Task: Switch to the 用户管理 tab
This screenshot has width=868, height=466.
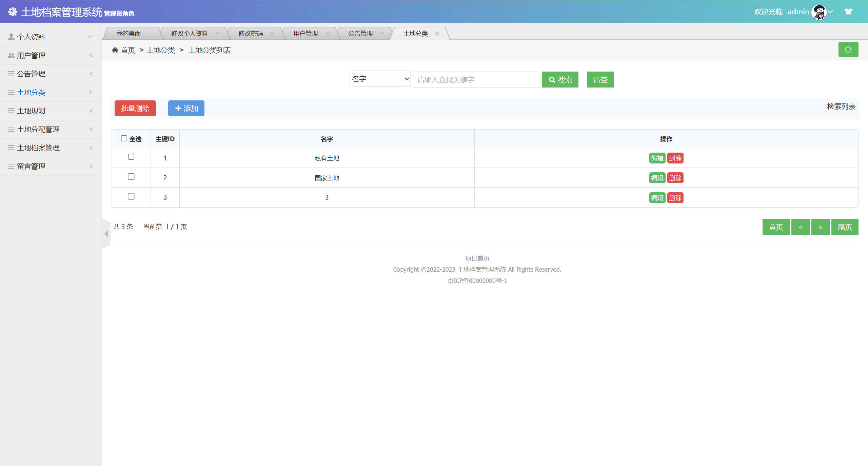Action: 305,34
